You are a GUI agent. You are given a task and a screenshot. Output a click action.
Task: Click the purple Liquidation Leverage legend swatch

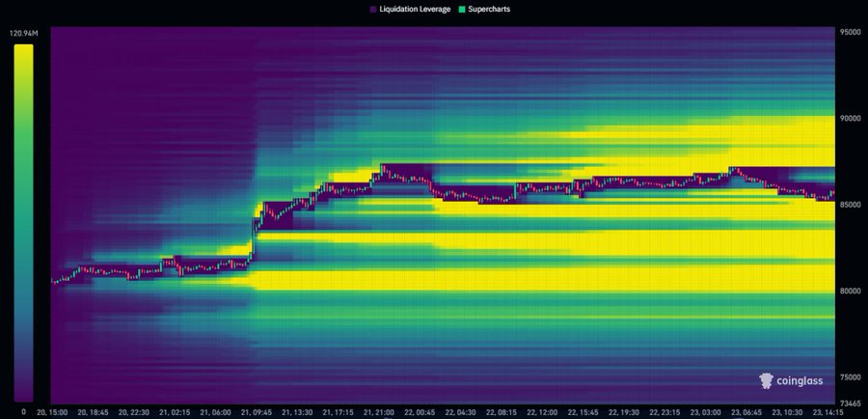373,10
